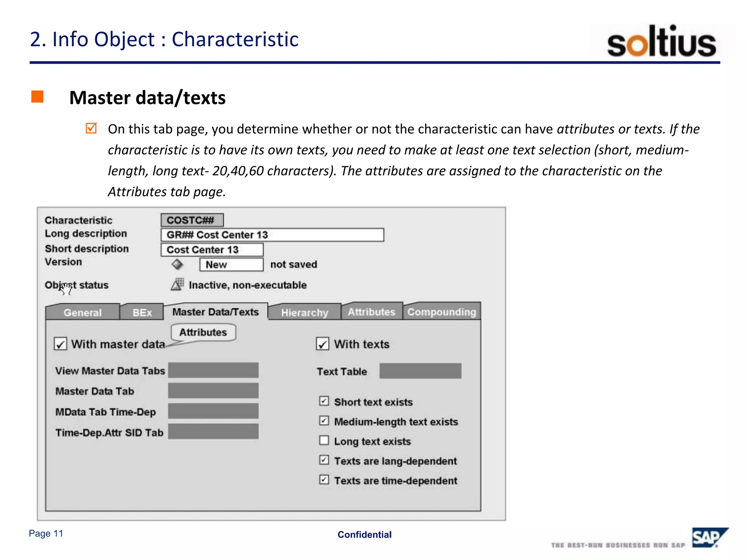This screenshot has height=560, width=747.
Task: Click the gray Text Table field
Action: point(420,371)
